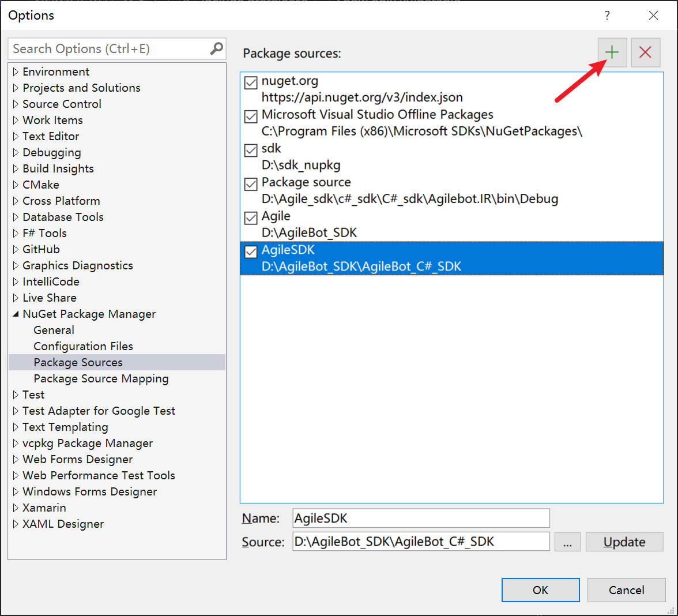The height and width of the screenshot is (616, 678).
Task: Toggle Microsoft Visual Studio Offline Packages checkbox
Action: (251, 117)
